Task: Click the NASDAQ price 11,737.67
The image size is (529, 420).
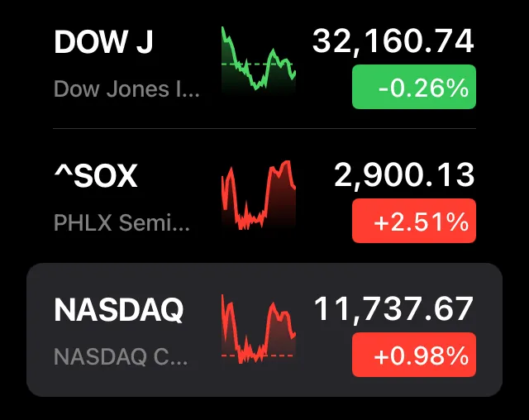Action: point(393,309)
